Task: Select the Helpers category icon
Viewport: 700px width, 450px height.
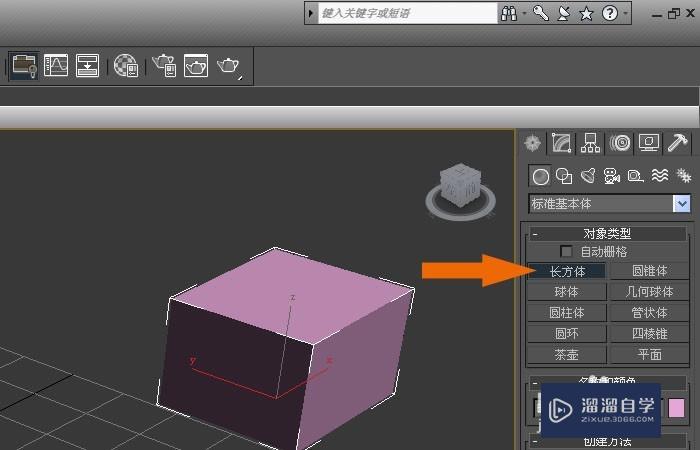Action: (635, 176)
